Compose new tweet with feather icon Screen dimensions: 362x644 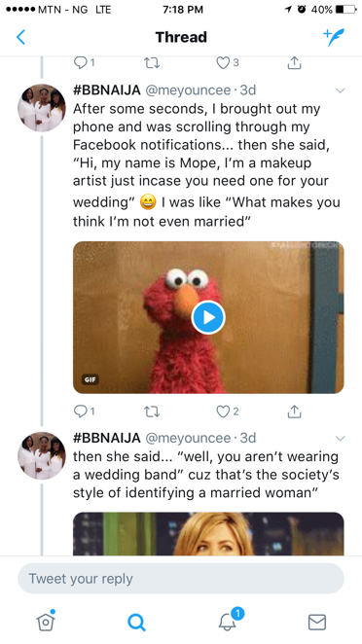tap(334, 37)
